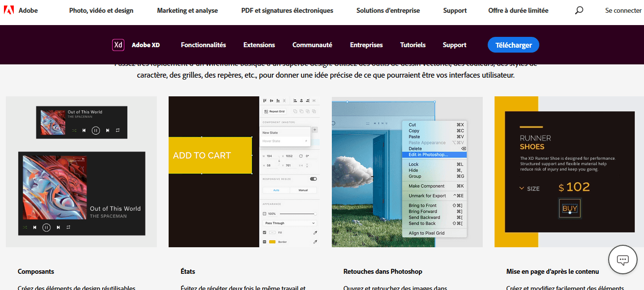Click the États heading
Screen dimensions: 644x290
pos(188,271)
